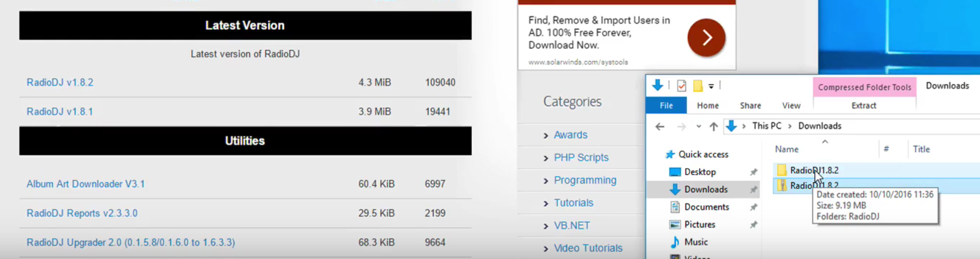Screen dimensions: 980x259
Task: Click the chevron beside Tutorials category
Action: click(x=546, y=203)
